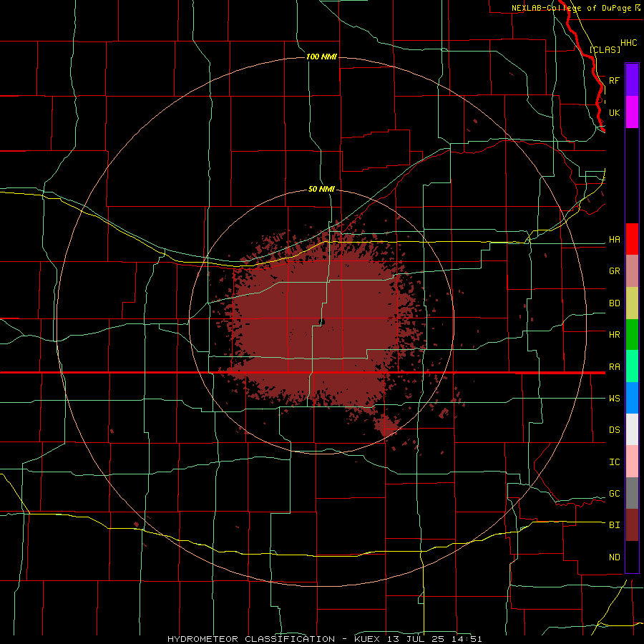Viewport: 644px width, 644px height.
Task: Click the black radar site marker at center
Action: (x=323, y=322)
